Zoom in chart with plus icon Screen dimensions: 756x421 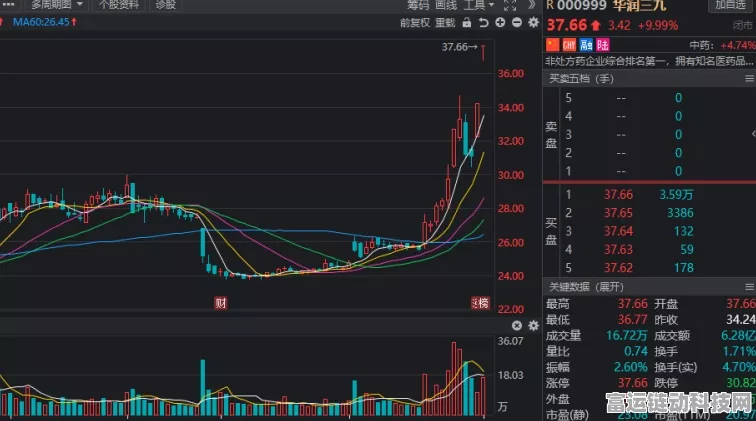[x=500, y=22]
